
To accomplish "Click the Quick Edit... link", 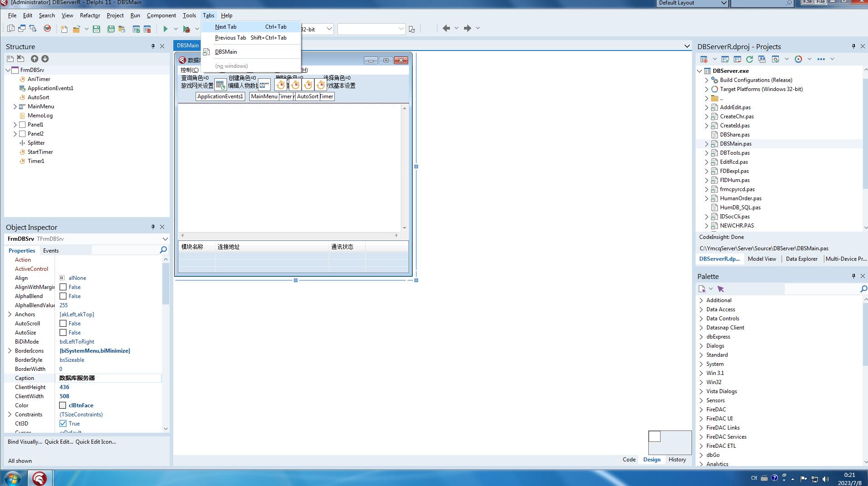I will pyautogui.click(x=59, y=442).
